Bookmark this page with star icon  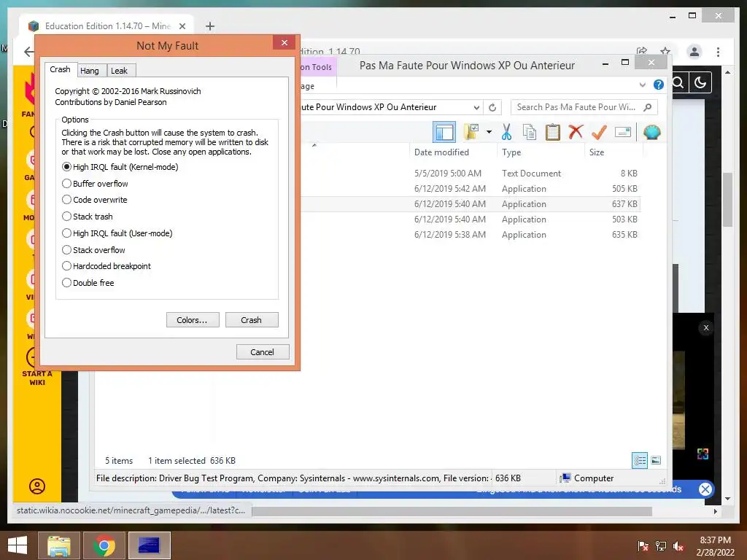pyautogui.click(x=665, y=51)
